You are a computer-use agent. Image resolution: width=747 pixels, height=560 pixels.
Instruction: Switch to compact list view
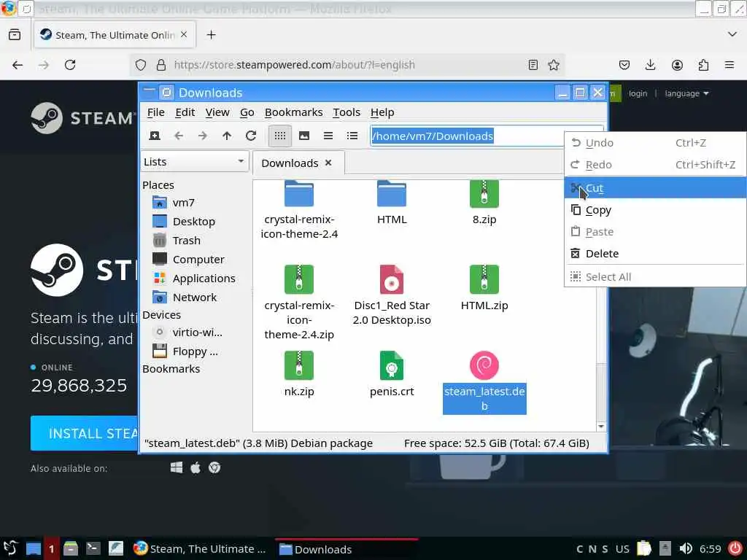(328, 136)
